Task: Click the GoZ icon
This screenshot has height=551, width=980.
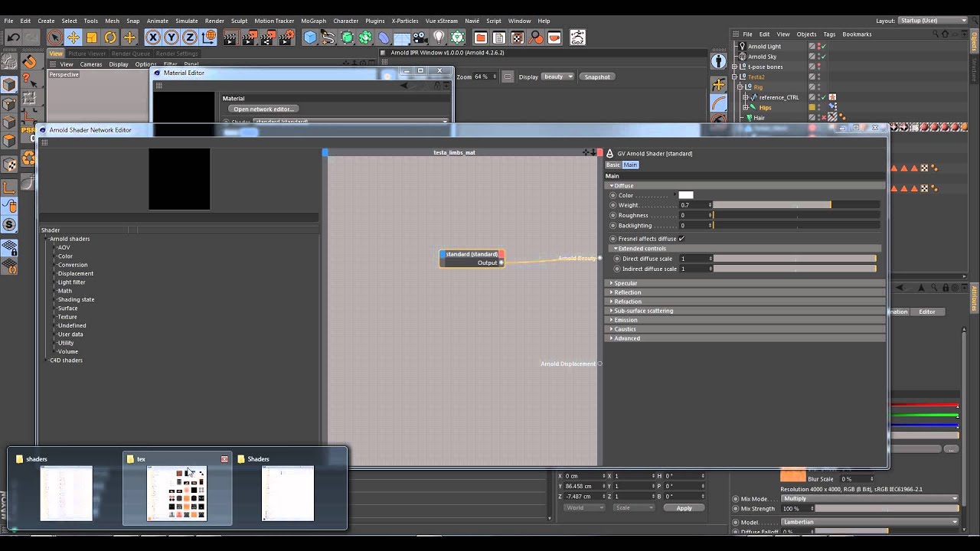Action: tap(577, 37)
